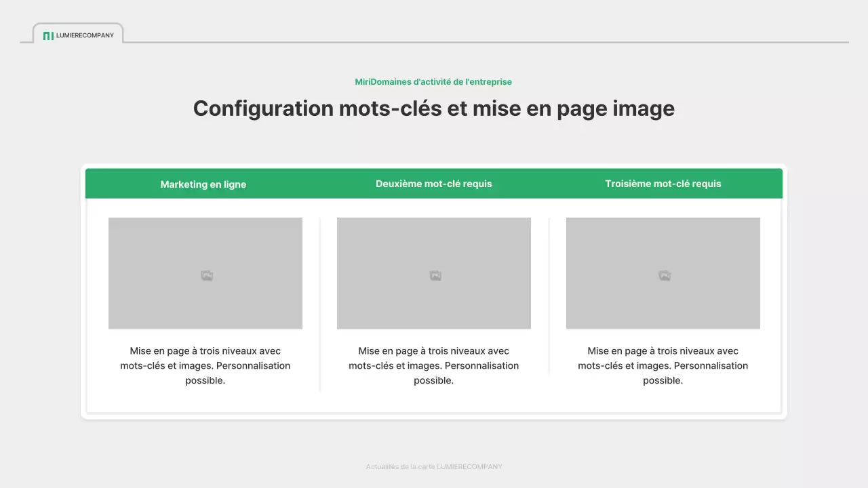The image size is (868, 488).
Task: Click the image placeholder icon under Marketing en ligne
Action: coord(205,274)
